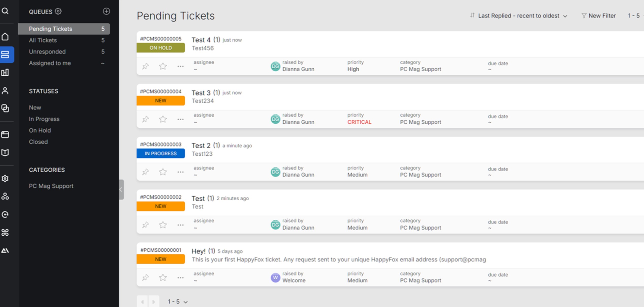
Task: Select the Unresponded queue
Action: coord(47,52)
